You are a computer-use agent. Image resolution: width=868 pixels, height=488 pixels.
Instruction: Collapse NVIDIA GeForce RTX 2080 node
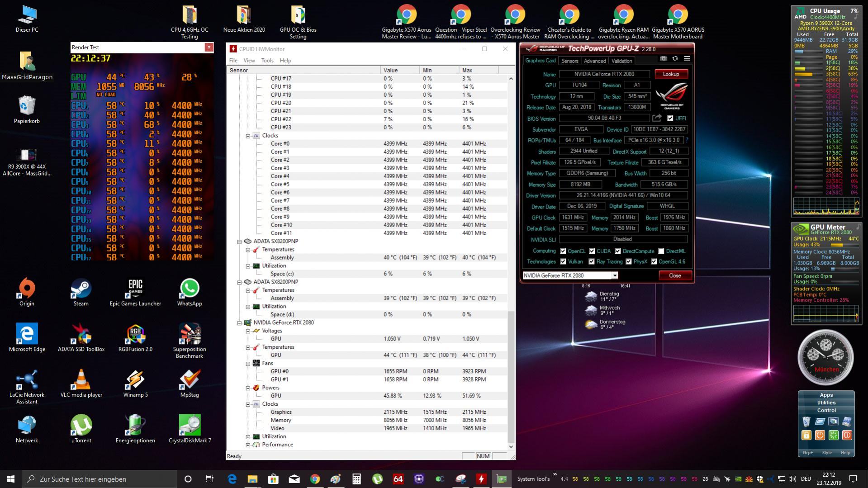[239, 323]
